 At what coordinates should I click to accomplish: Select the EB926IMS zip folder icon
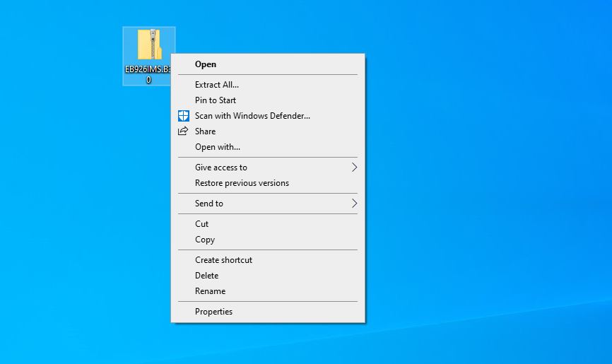[149, 44]
